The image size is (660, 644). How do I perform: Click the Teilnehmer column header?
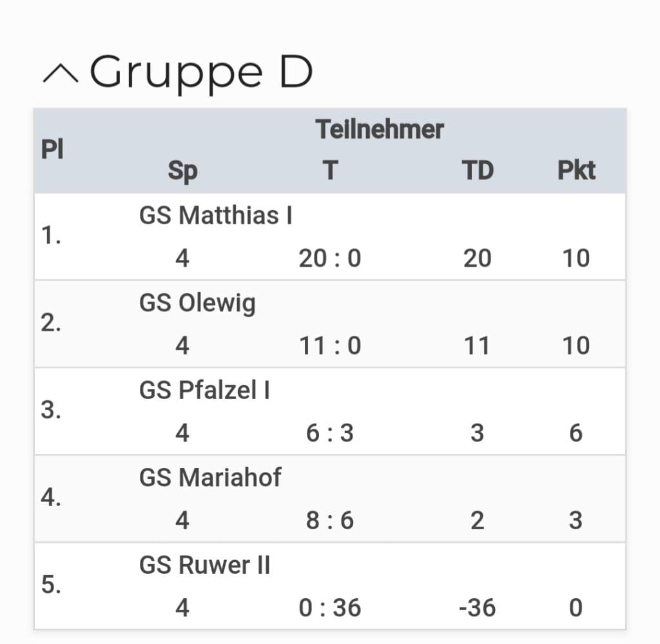click(379, 129)
